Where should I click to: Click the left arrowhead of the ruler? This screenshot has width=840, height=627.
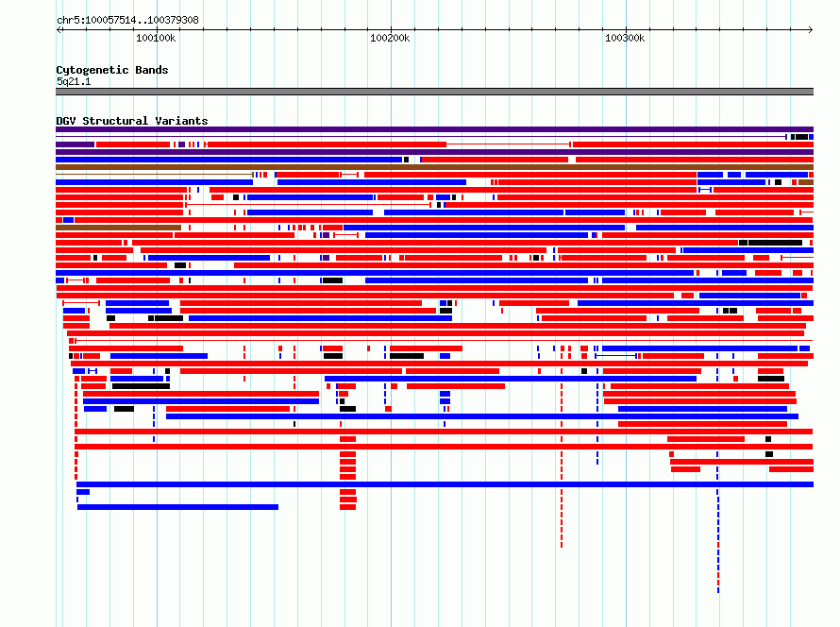[59, 29]
